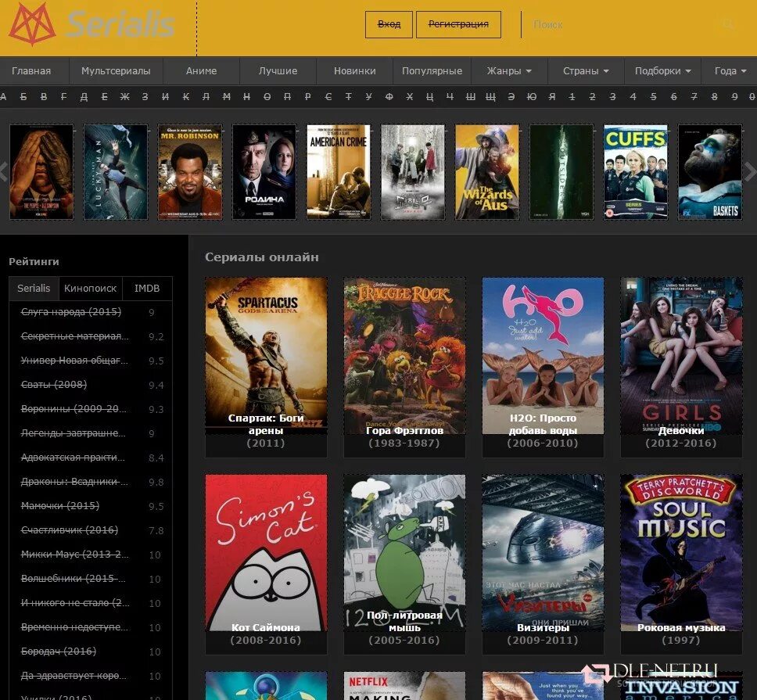
Task: Open the Главная menu item
Action: [x=31, y=71]
